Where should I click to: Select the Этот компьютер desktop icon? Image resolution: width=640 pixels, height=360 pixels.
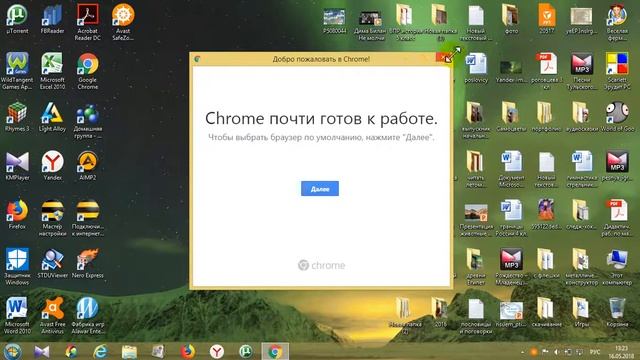(617, 267)
